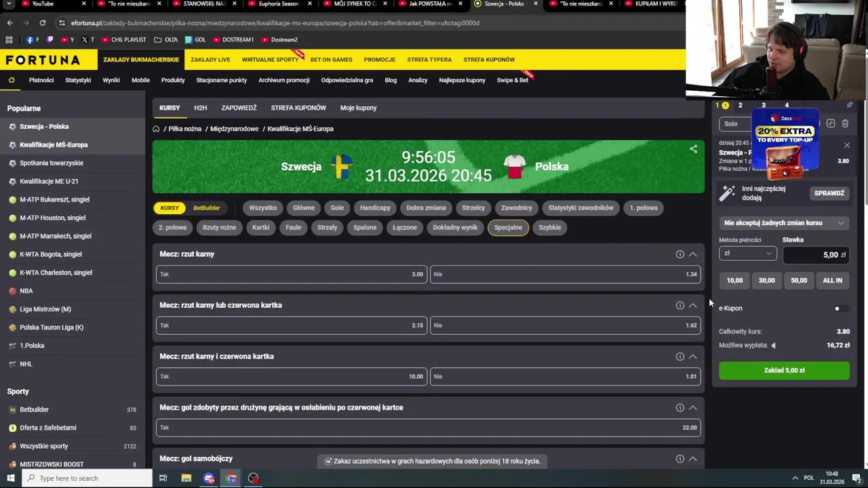Delete all bets with trash icon

(x=845, y=123)
